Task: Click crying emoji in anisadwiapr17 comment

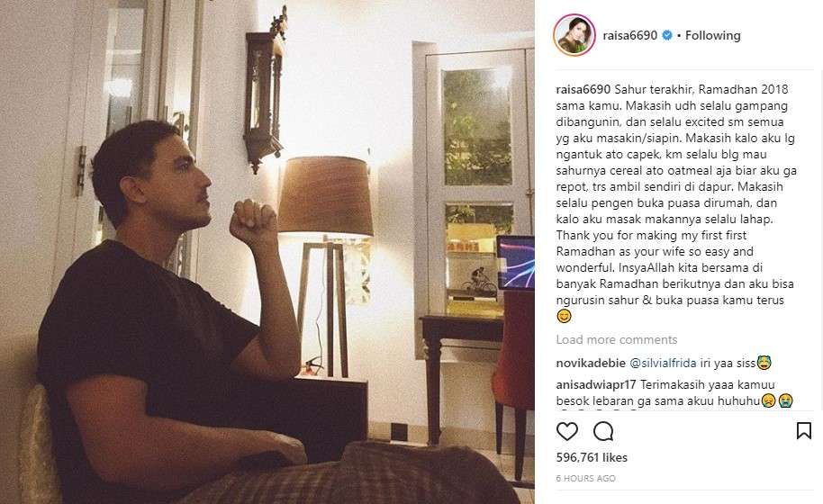Action: [786, 400]
